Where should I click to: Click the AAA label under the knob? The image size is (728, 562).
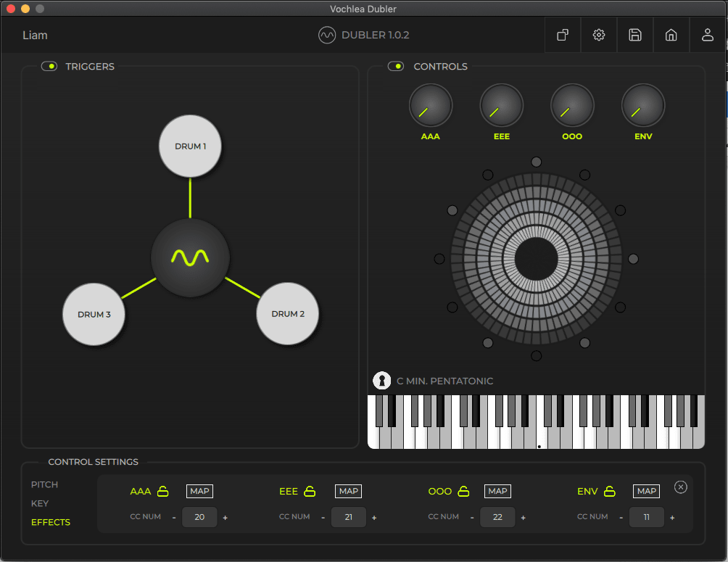tap(431, 136)
